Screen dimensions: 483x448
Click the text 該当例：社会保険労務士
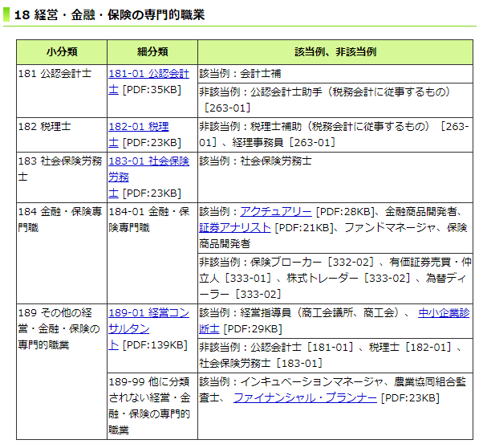[255, 161]
